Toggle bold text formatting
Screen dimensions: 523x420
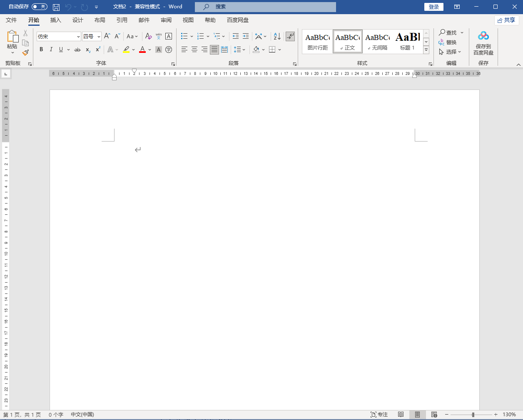[41, 50]
